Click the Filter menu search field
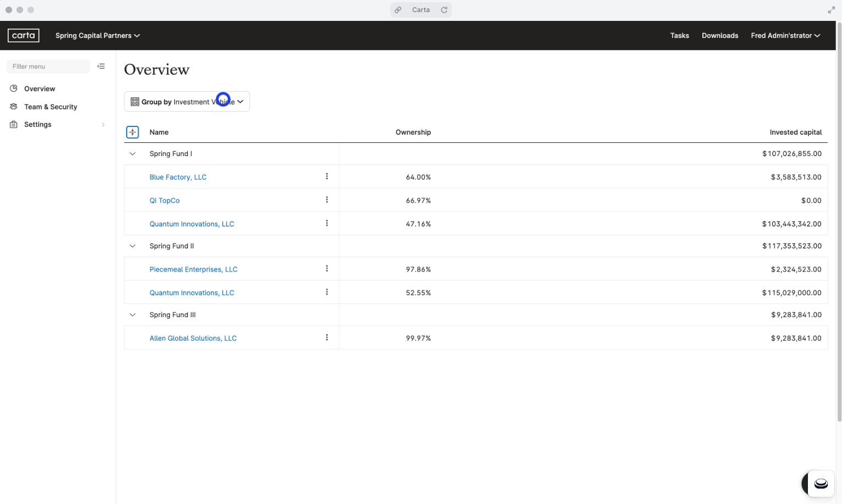Viewport: 842px width, 504px height. (x=48, y=67)
